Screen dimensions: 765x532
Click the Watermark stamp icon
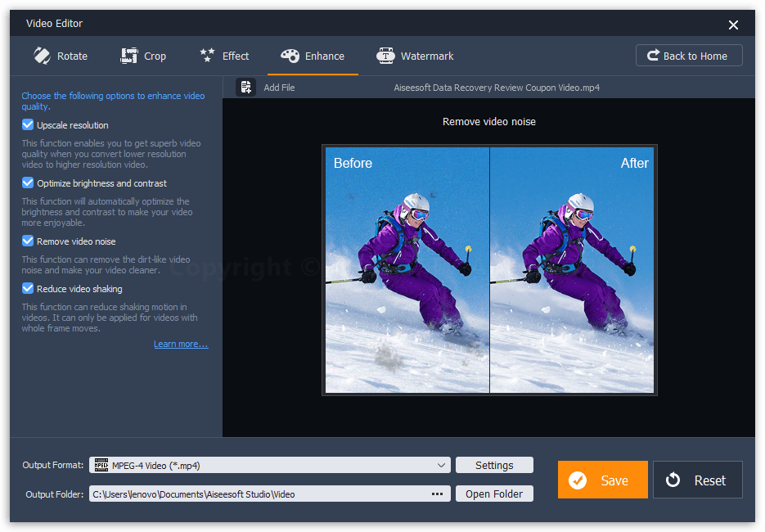[385, 56]
